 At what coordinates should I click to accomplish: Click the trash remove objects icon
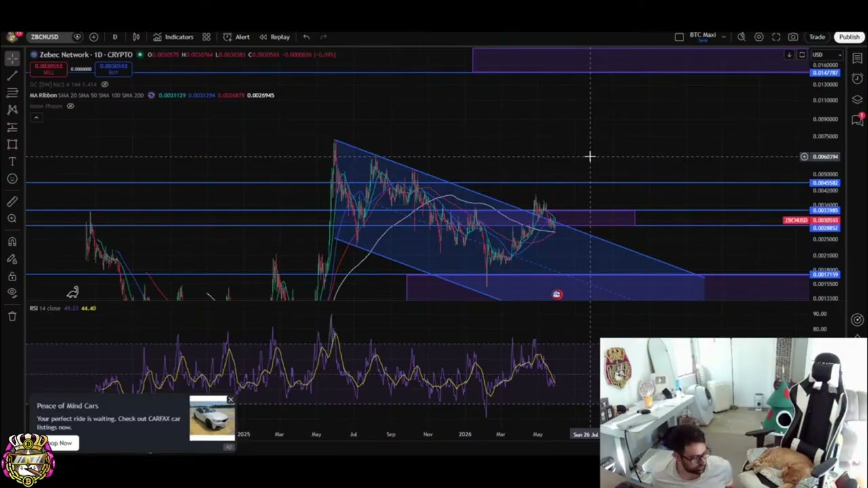coord(12,316)
